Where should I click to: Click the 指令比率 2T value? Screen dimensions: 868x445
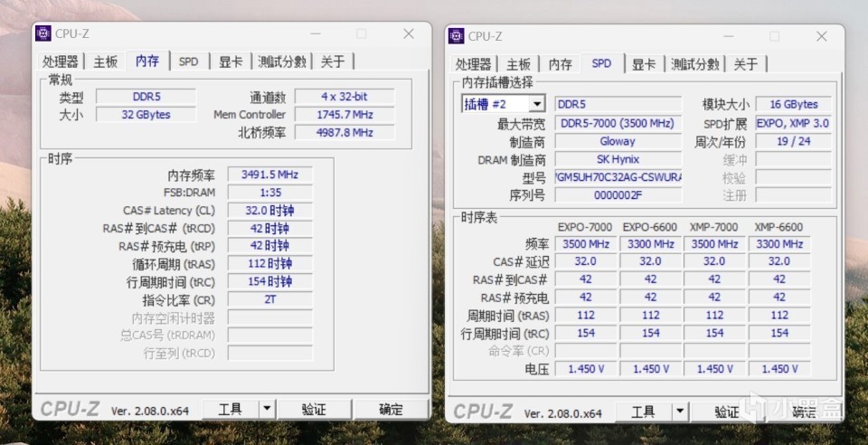tap(270, 299)
